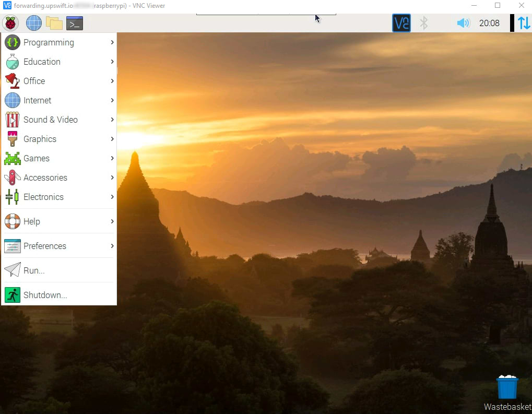This screenshot has height=414, width=532.
Task: Expand the Programming submenu arrow
Action: coord(112,42)
